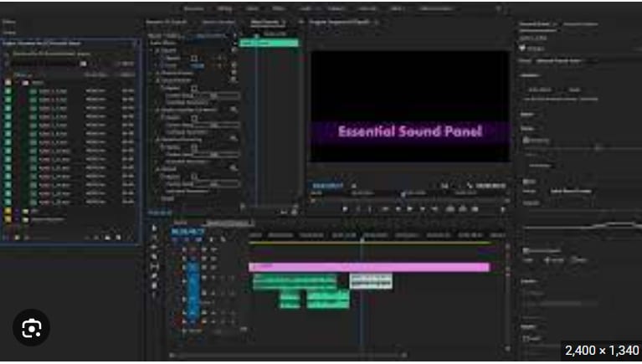The image size is (642, 364).
Task: Collapse the top bin in Project panel
Action: point(18,82)
